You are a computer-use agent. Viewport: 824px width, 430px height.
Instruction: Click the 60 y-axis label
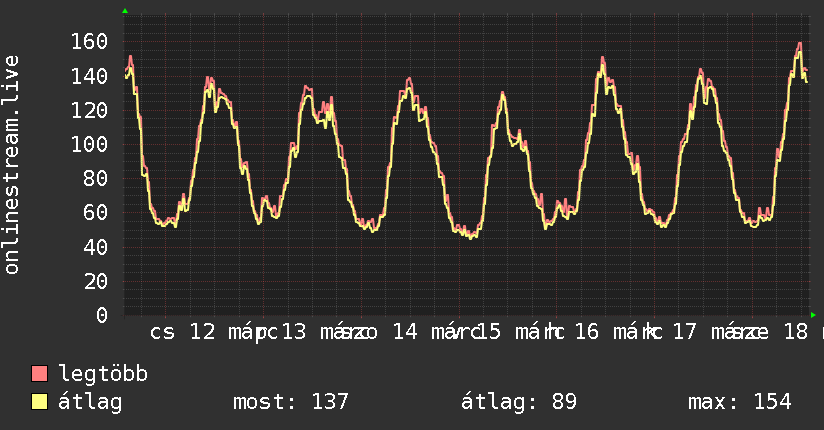click(96, 213)
